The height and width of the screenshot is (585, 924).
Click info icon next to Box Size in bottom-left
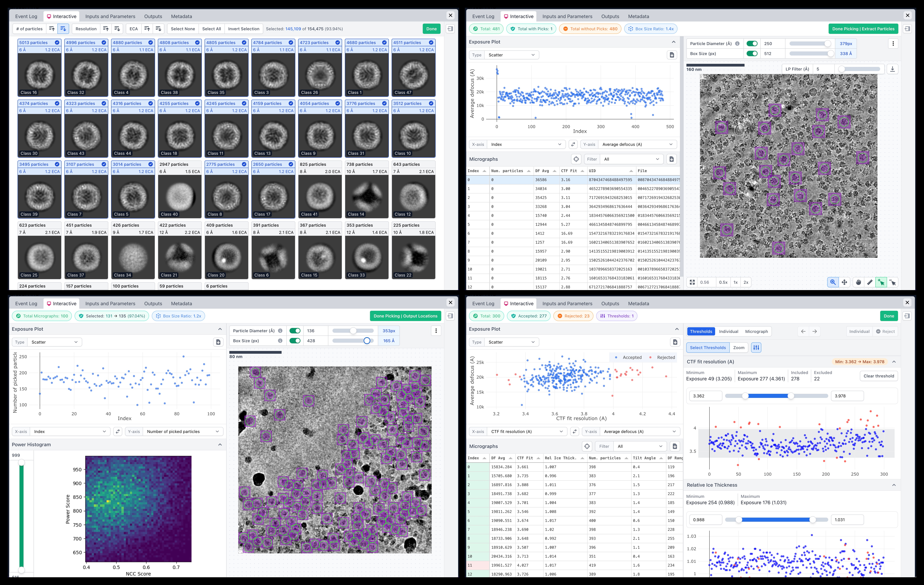(280, 340)
